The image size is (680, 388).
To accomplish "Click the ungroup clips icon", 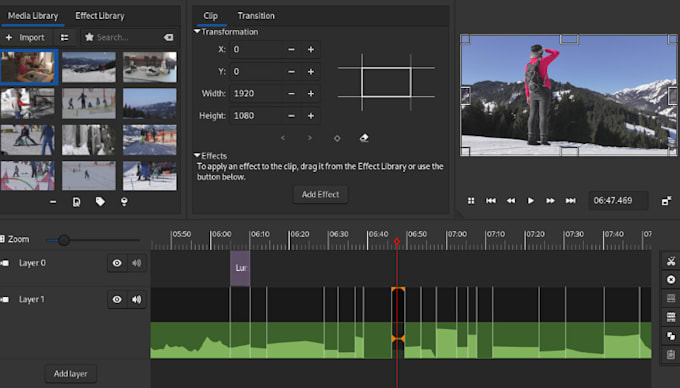I will tap(670, 317).
